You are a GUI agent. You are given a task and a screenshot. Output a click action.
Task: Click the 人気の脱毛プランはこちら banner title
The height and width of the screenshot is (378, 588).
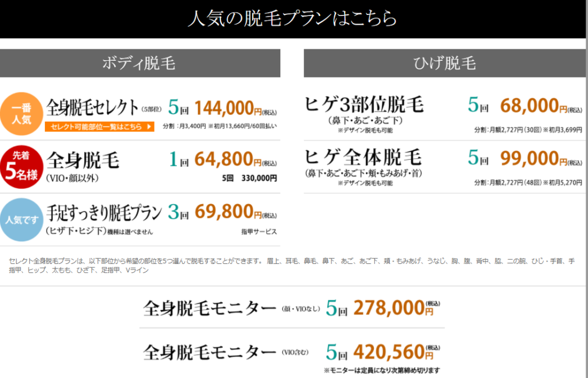(292, 18)
